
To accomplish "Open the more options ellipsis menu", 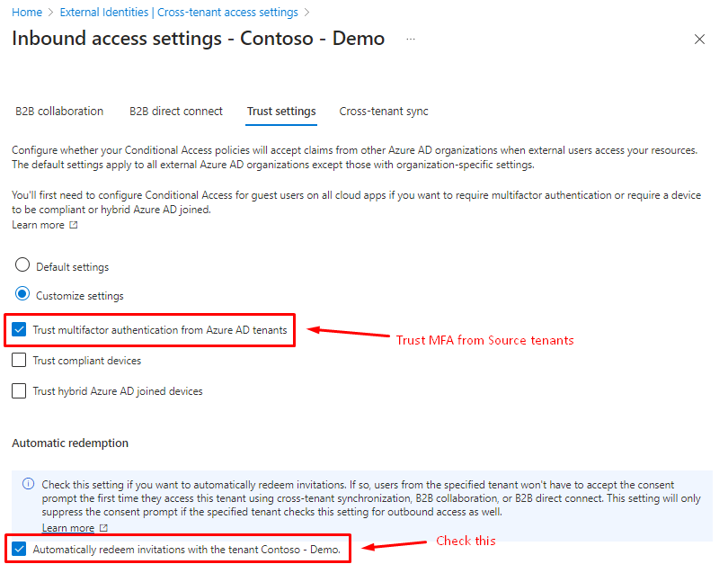I will 411,40.
